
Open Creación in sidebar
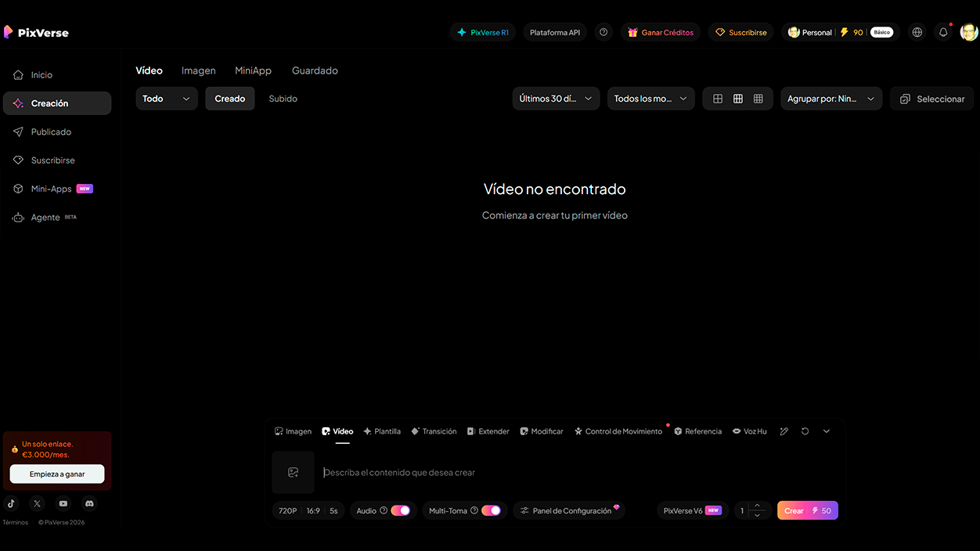click(57, 103)
